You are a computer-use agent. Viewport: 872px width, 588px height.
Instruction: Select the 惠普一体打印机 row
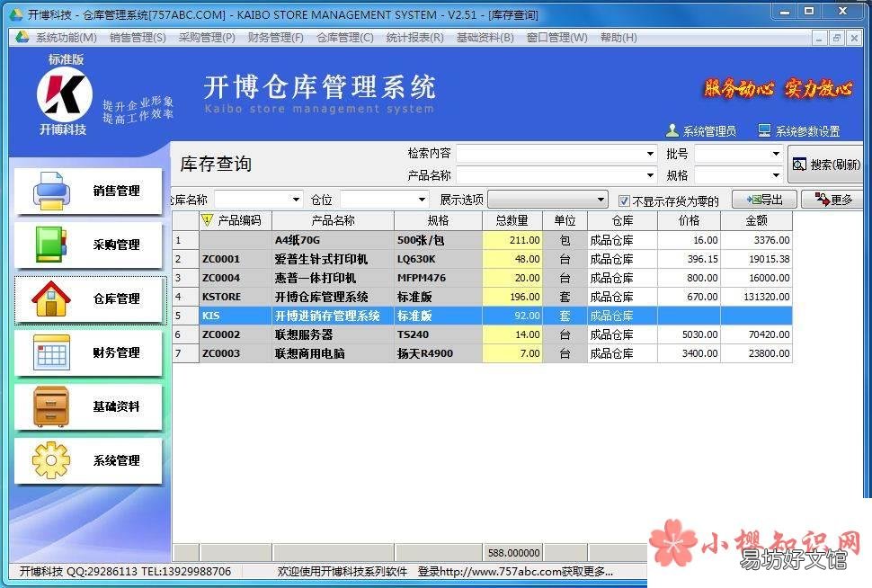point(482,278)
